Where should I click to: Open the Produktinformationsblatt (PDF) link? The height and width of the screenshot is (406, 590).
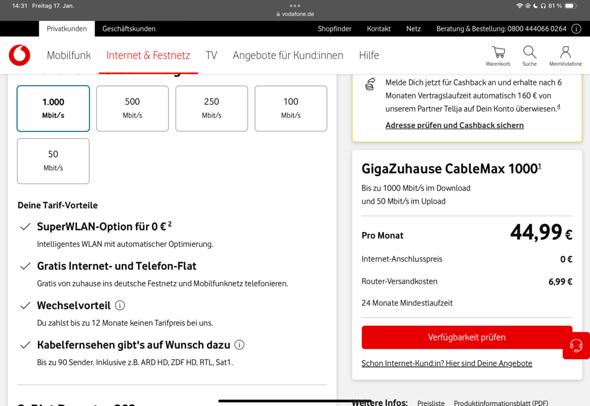pos(501,403)
